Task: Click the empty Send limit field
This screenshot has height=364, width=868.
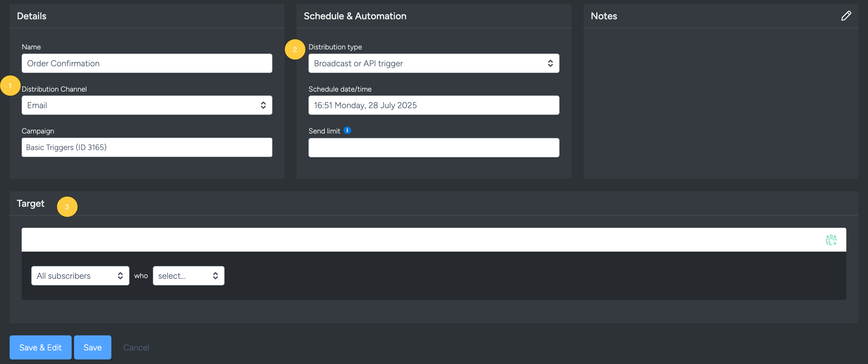Action: pyautogui.click(x=434, y=147)
